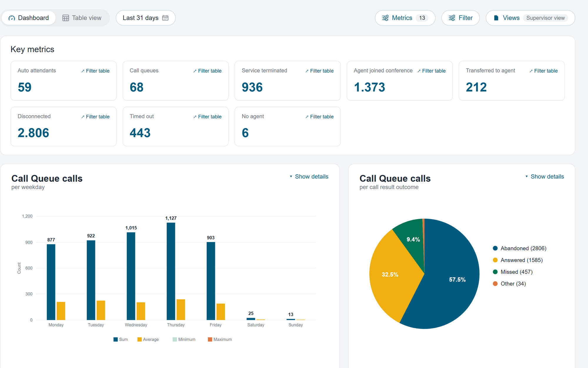Click the Call queues value 68

(136, 87)
